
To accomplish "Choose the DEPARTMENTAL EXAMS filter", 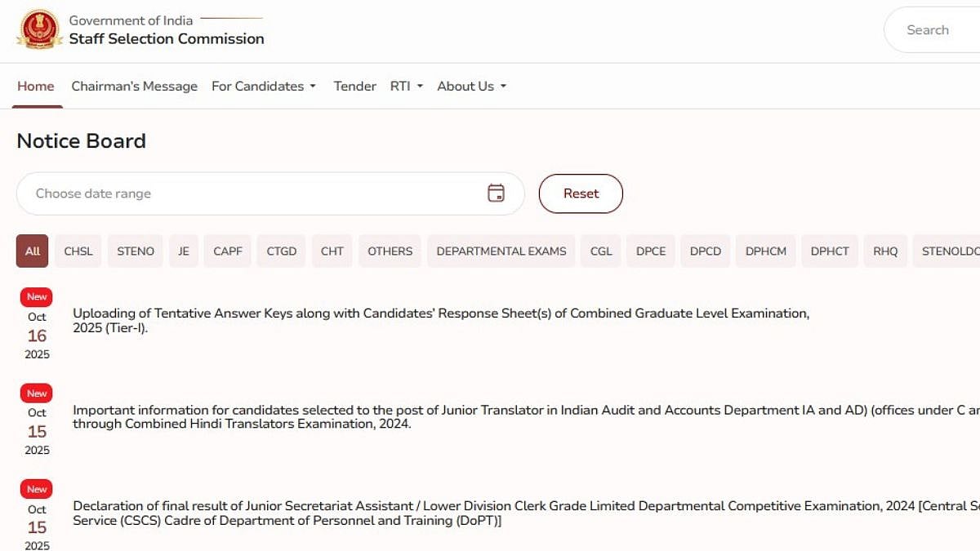I will coord(501,251).
